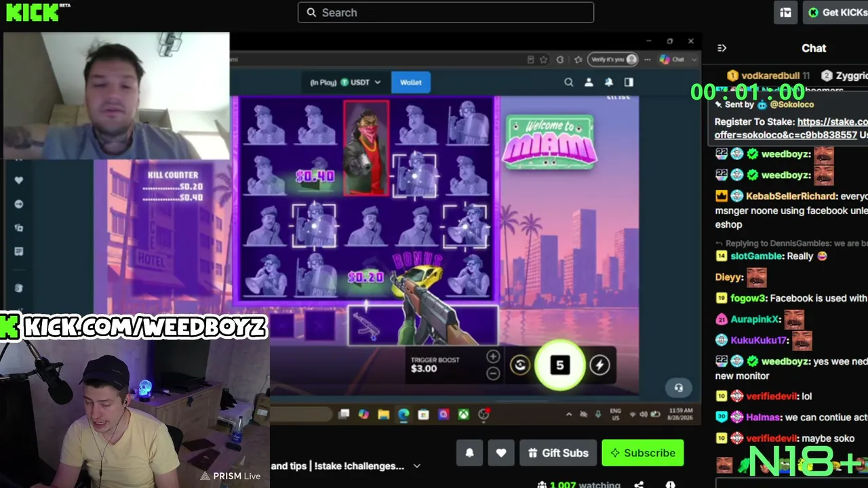The width and height of the screenshot is (868, 488).
Task: Bookmark page with the browser star icon
Action: coord(543,60)
